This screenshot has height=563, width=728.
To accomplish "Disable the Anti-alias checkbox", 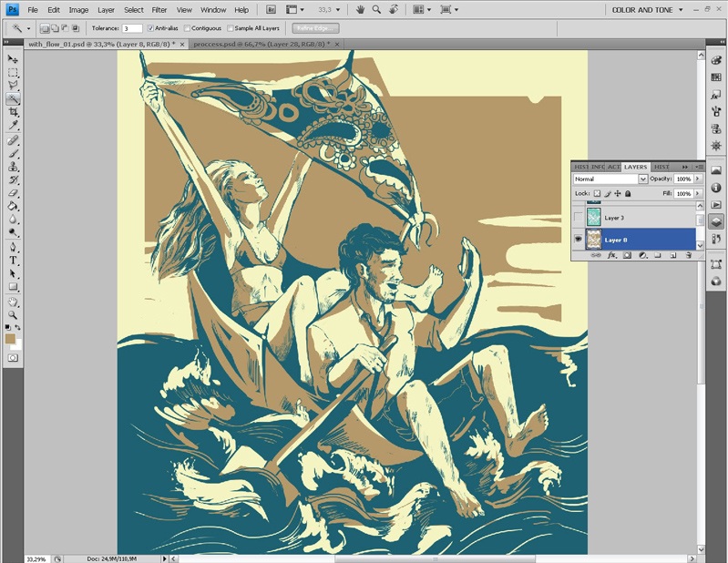I will [151, 28].
